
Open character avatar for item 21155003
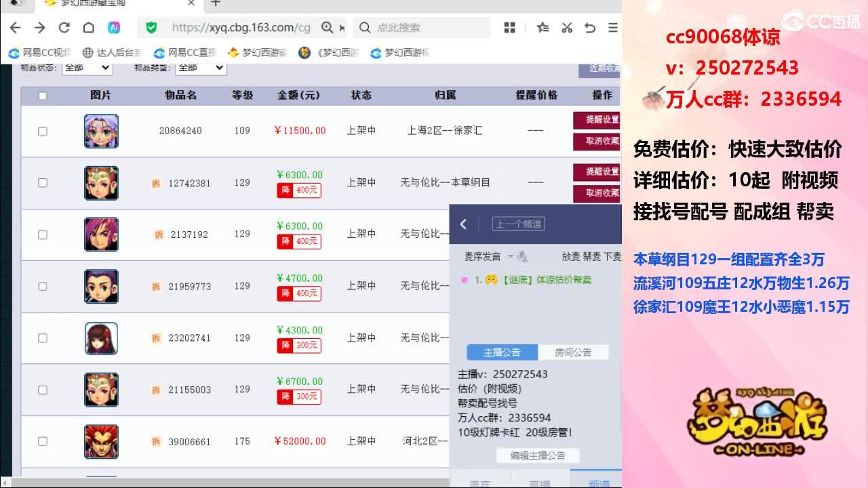[101, 390]
